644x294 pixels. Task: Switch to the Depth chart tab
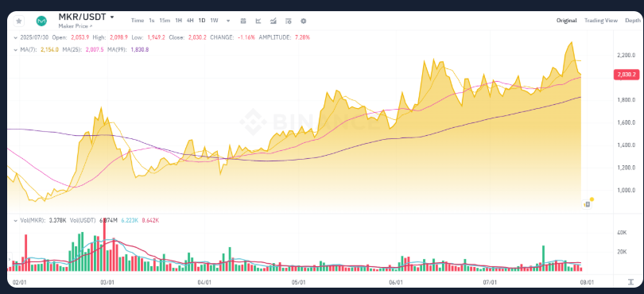coord(633,21)
